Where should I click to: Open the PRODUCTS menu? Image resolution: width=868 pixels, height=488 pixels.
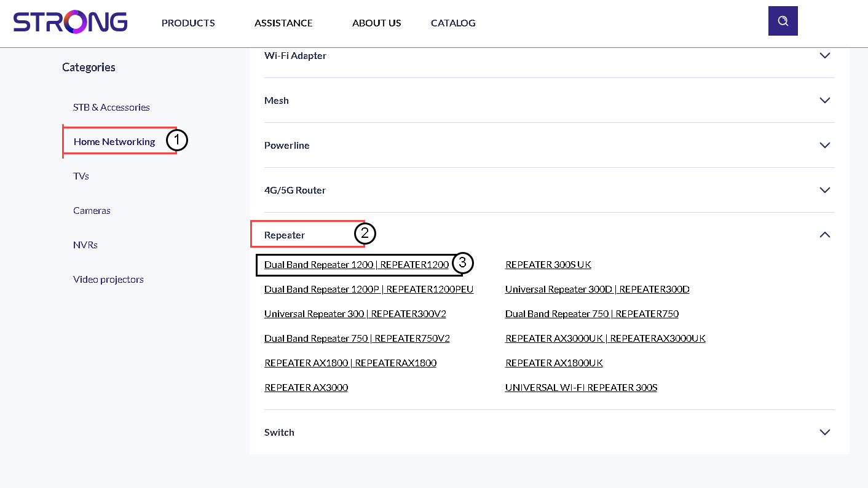click(188, 23)
